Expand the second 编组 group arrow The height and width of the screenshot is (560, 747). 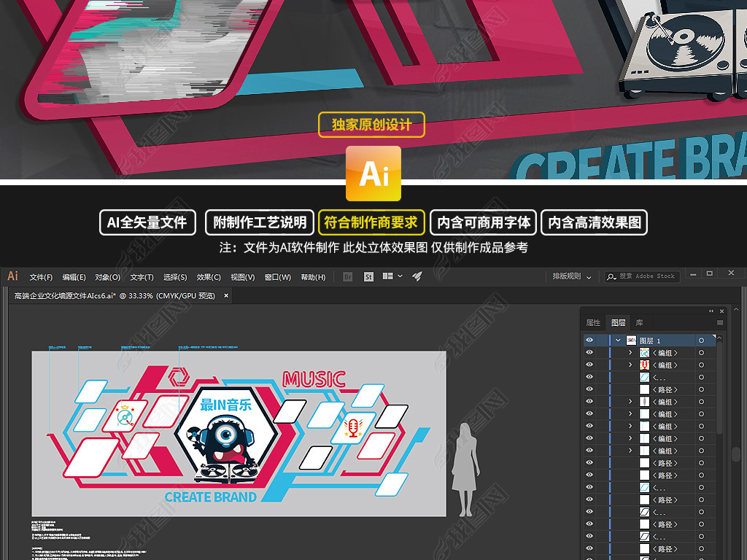[x=630, y=365]
